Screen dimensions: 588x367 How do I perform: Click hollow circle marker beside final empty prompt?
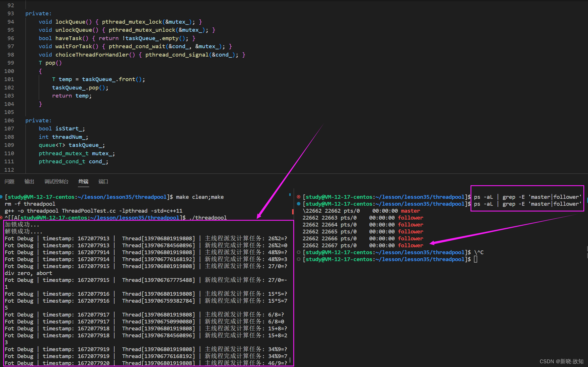pyautogui.click(x=298, y=259)
